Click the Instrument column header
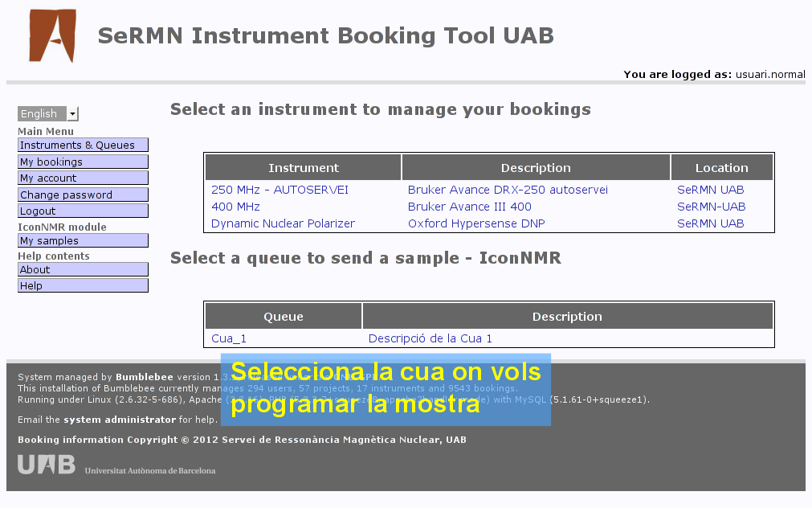This screenshot has height=508, width=812. [304, 167]
